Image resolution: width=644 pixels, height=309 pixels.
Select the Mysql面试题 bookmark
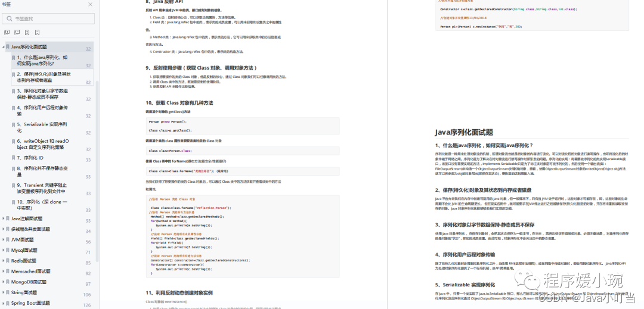24,250
